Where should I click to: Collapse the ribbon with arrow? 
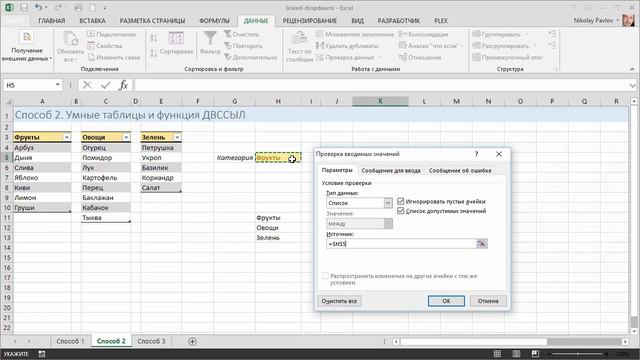[x=632, y=69]
